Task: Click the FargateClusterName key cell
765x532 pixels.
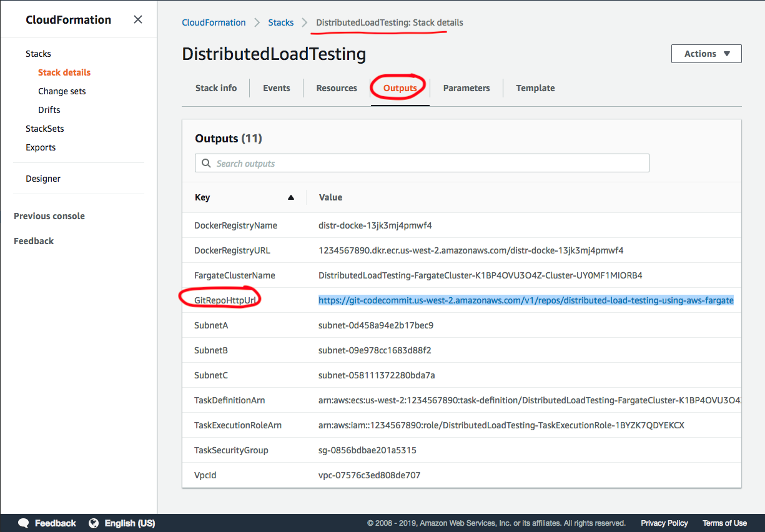Action: pyautogui.click(x=234, y=275)
